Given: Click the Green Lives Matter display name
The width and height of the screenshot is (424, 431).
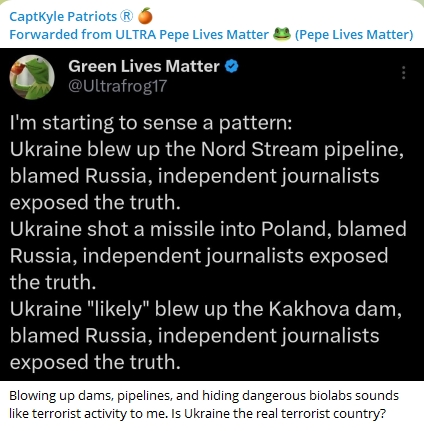Looking at the screenshot, I should 144,66.
